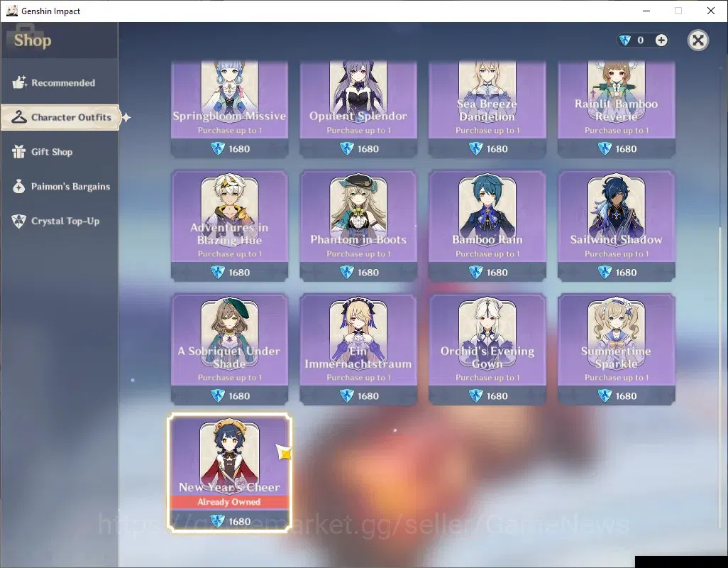Click the Crystal Top-Up gem icon
728x568 pixels.
pyautogui.click(x=19, y=221)
